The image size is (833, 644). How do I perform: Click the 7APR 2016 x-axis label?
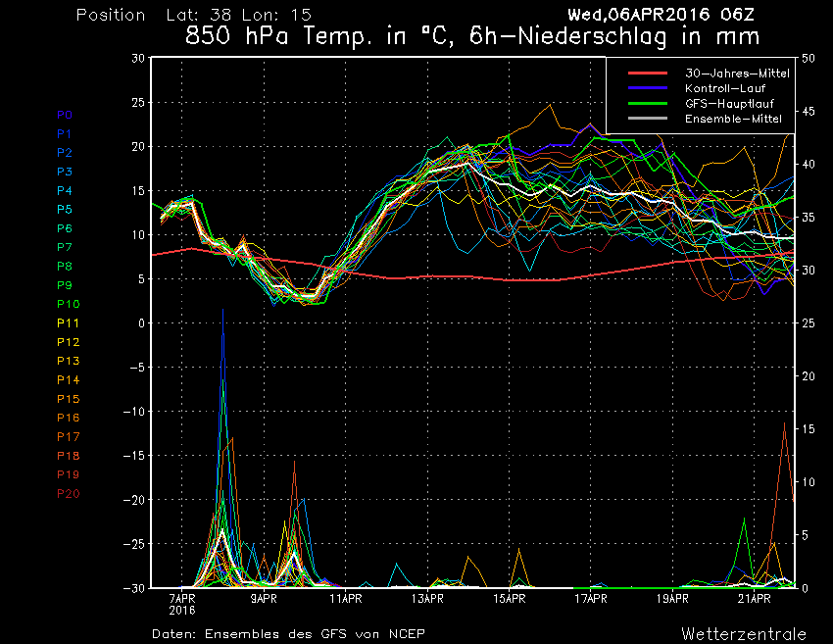(182, 605)
